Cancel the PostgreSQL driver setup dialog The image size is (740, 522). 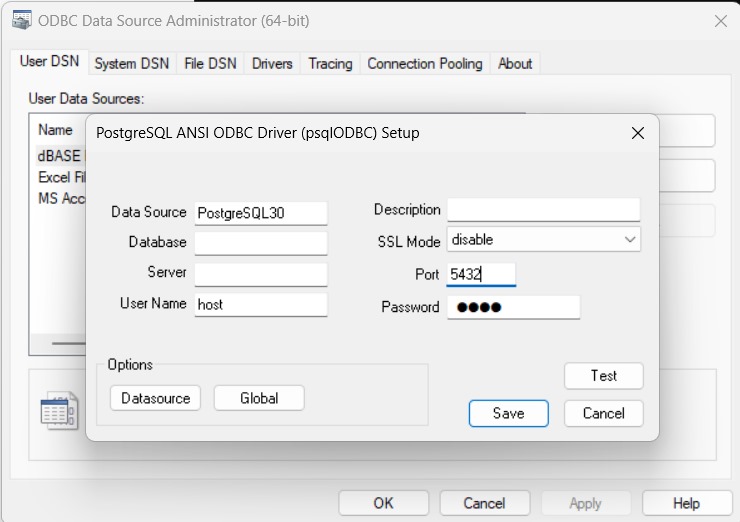pos(604,413)
